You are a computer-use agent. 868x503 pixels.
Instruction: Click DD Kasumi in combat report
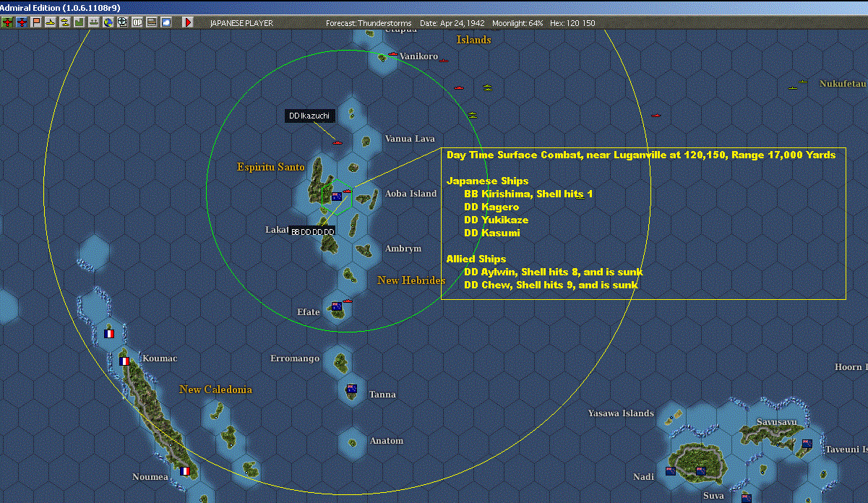click(491, 233)
